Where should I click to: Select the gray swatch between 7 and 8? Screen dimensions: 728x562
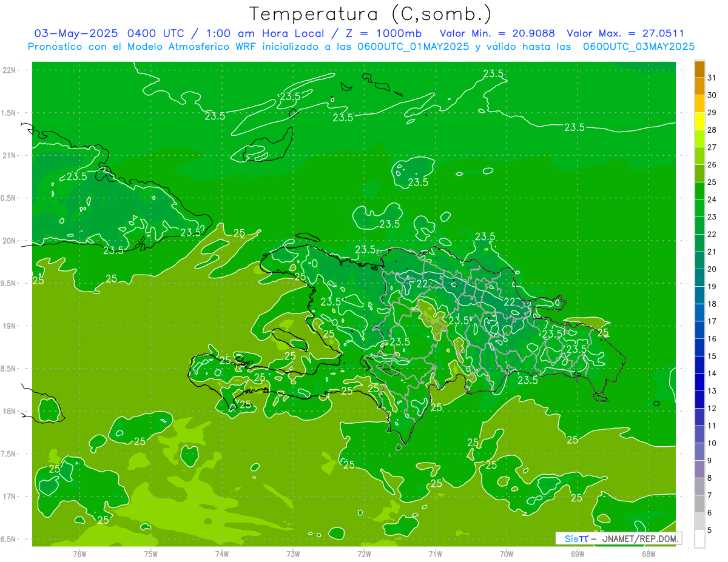pyautogui.click(x=699, y=487)
